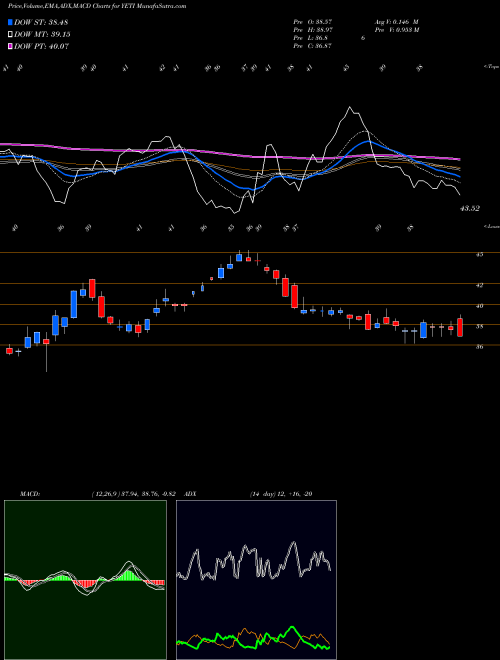Viewport: 500px width, 660px height.
Task: Click the 'Avg V: 0.146 M' volume text
Action: click(x=396, y=22)
